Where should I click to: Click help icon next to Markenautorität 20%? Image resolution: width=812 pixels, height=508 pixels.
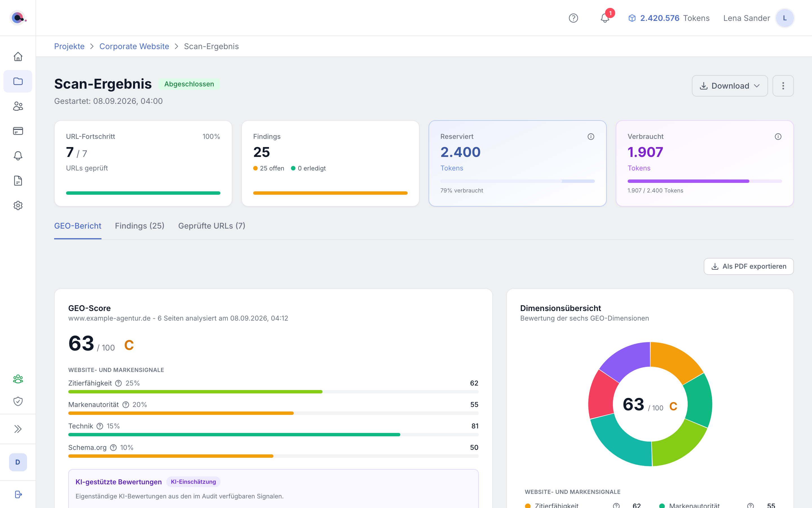(x=125, y=405)
